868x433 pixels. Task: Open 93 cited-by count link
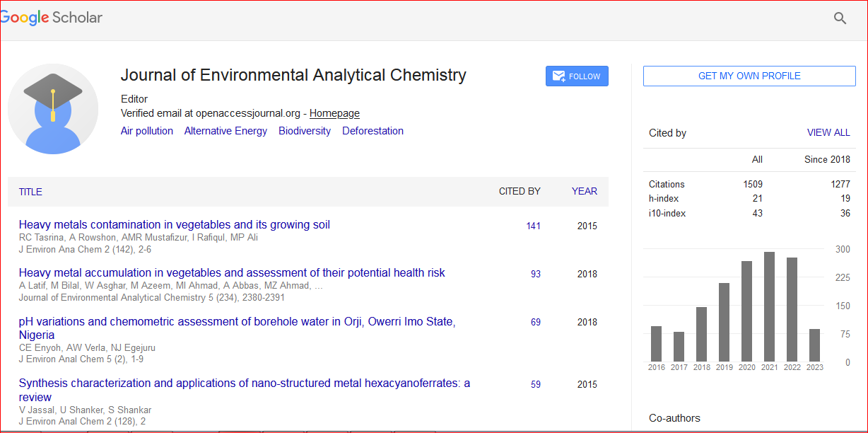point(535,274)
